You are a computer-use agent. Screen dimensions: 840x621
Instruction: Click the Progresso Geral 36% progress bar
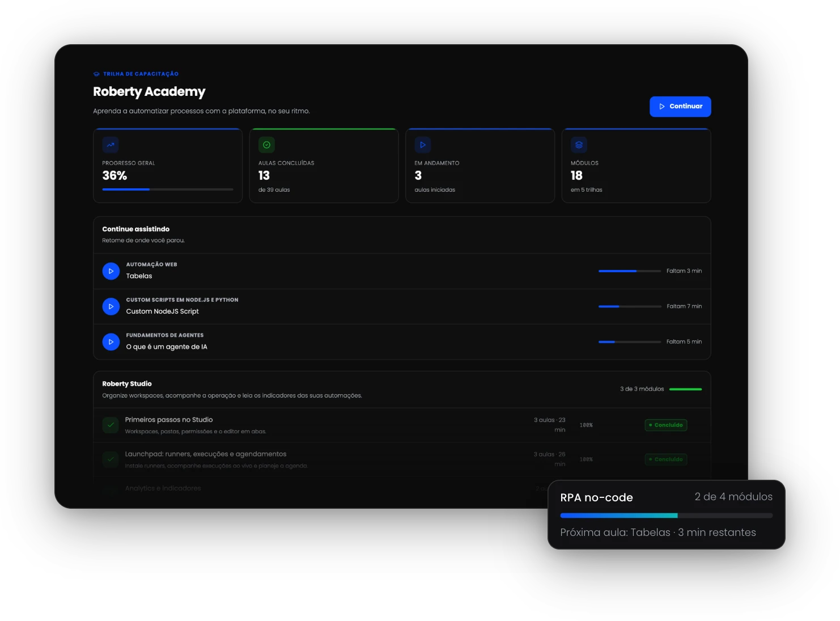click(x=168, y=189)
